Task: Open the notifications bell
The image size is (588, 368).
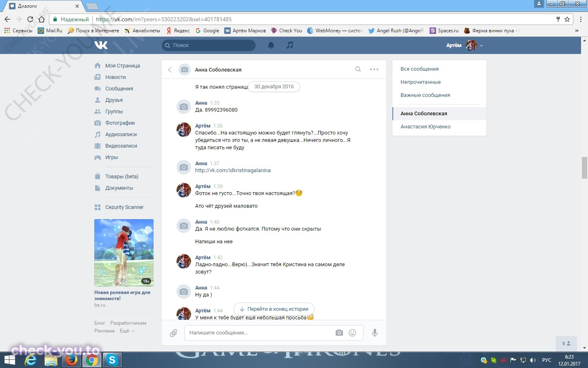Action: click(271, 45)
